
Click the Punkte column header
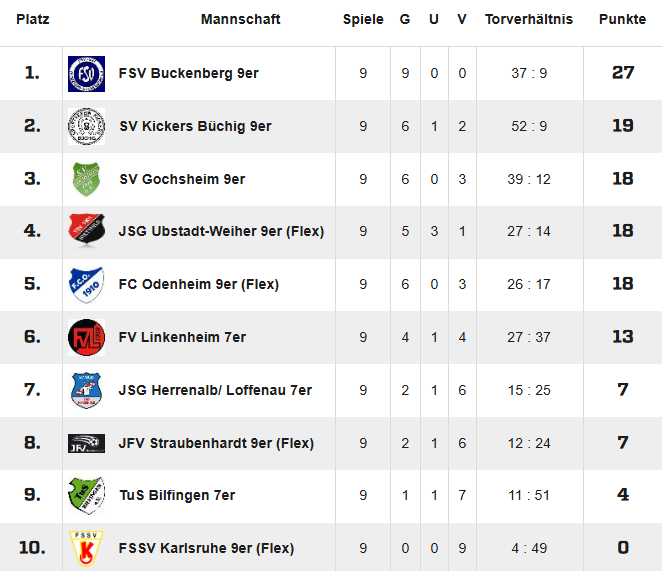point(622,20)
